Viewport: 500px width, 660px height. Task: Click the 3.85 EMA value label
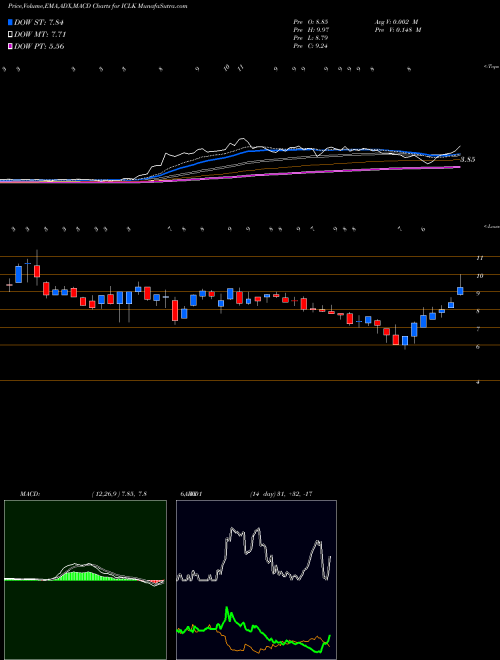coord(468,160)
